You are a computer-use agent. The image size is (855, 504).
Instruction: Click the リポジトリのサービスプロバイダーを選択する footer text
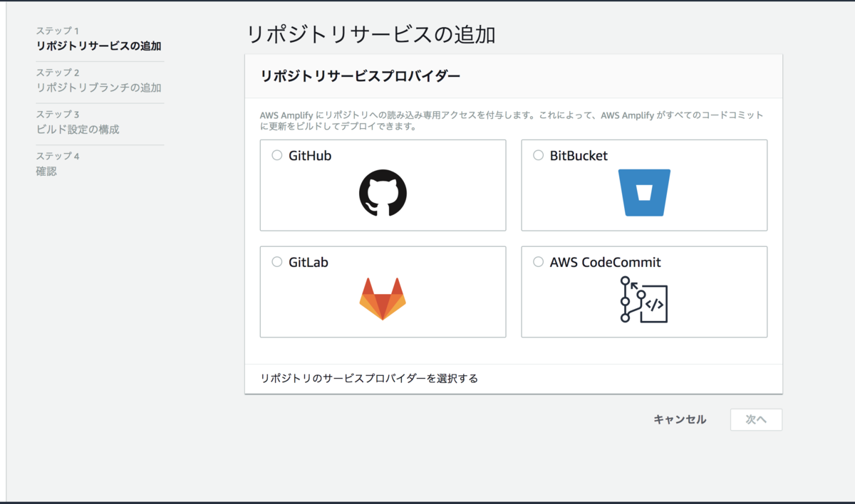tap(369, 379)
